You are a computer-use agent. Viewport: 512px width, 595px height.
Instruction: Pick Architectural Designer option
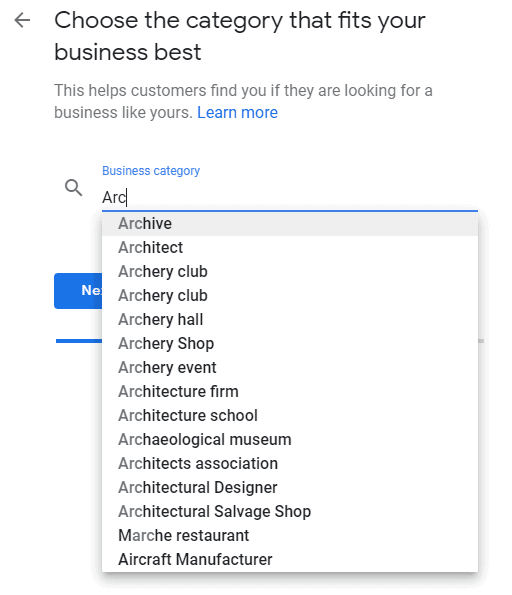click(x=290, y=487)
